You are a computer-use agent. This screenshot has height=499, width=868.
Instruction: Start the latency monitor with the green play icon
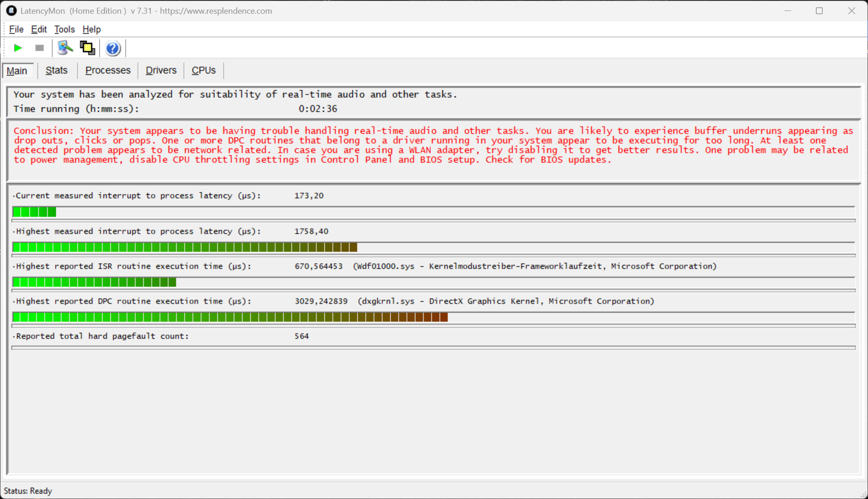(18, 48)
